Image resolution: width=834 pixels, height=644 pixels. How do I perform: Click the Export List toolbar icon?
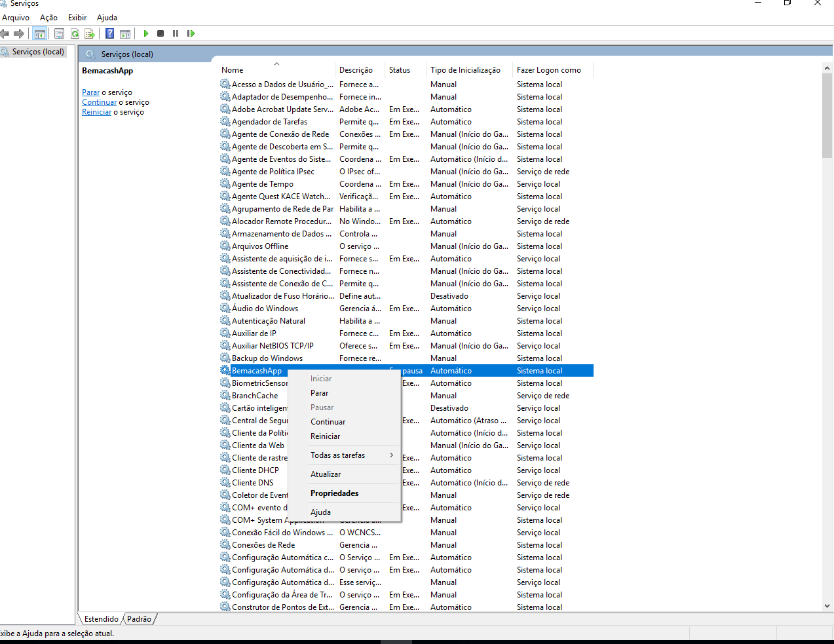point(90,33)
